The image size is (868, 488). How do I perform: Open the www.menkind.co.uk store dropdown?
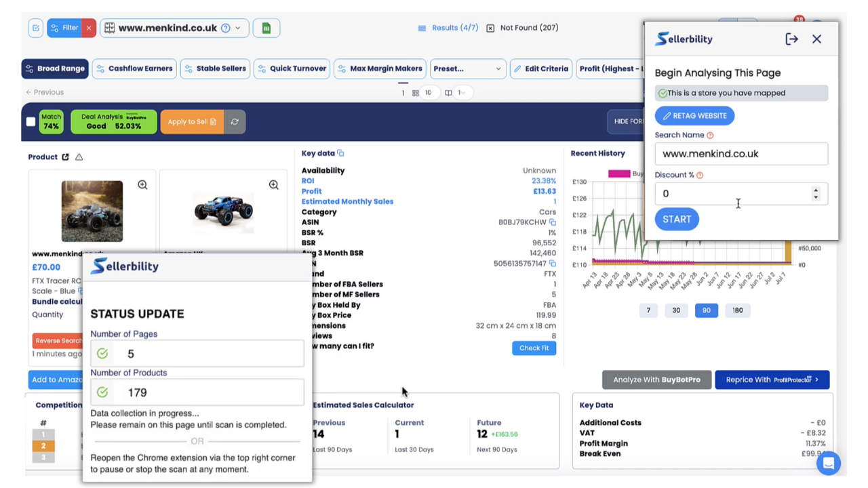174,28
